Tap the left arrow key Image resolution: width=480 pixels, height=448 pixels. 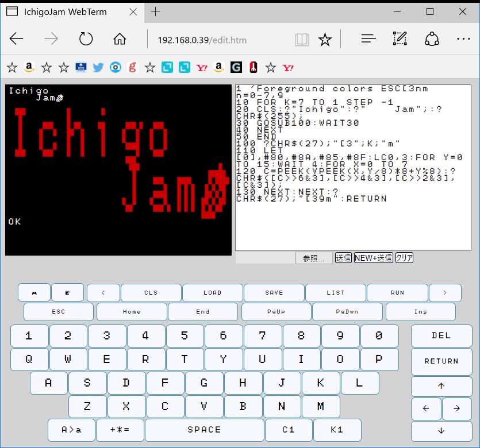tap(426, 408)
